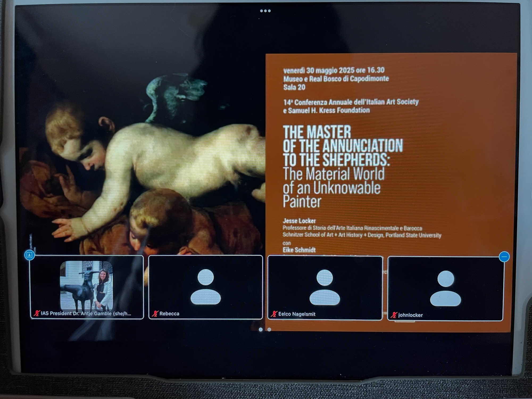Viewport: 532px width, 399px height.
Task: Click Eelco Nagelsmit's muted microphone icon
Action: tap(274, 314)
